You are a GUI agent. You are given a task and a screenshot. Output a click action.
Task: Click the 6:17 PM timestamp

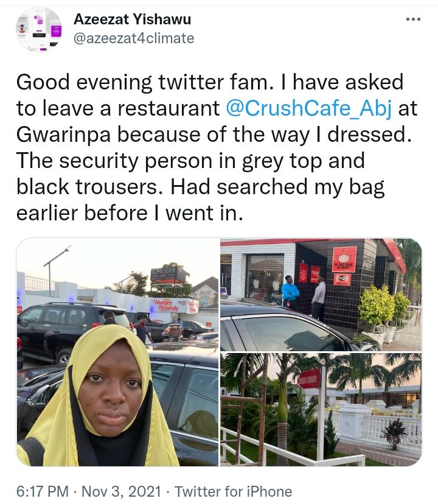coord(43,492)
